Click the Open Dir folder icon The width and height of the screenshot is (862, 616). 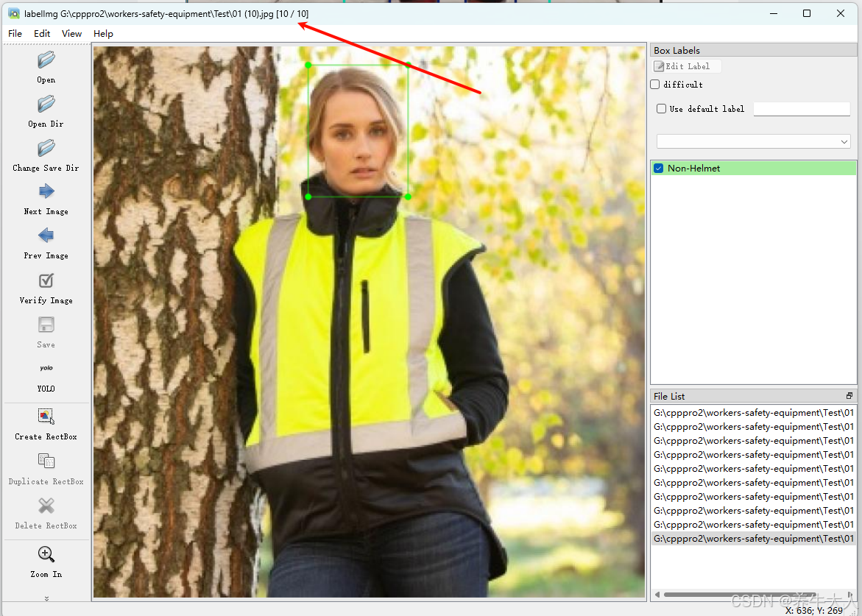(x=46, y=104)
